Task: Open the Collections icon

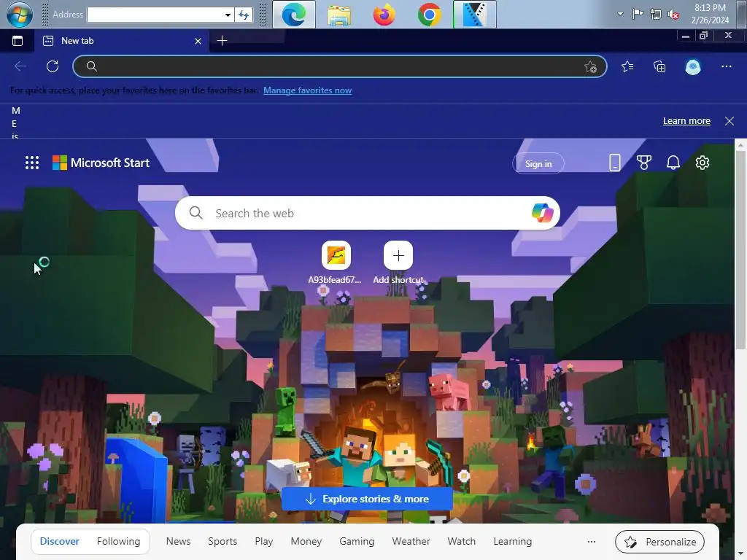Action: coord(659,66)
